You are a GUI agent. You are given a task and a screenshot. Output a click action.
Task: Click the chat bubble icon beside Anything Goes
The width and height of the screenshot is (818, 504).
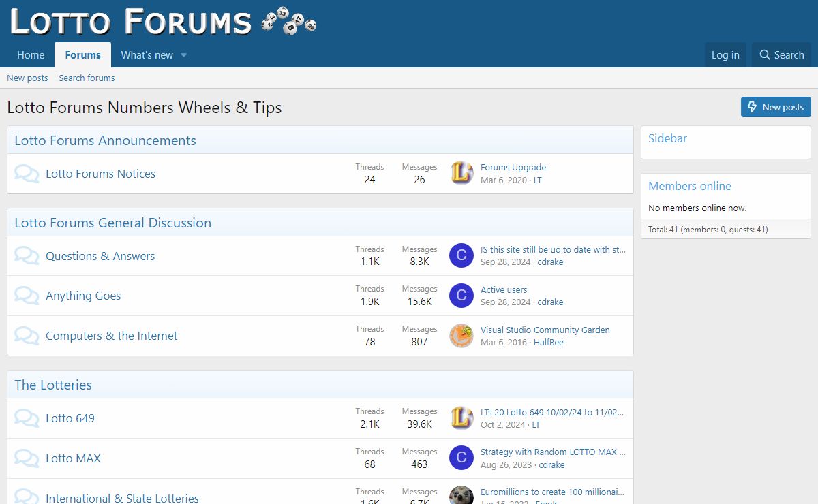[27, 296]
